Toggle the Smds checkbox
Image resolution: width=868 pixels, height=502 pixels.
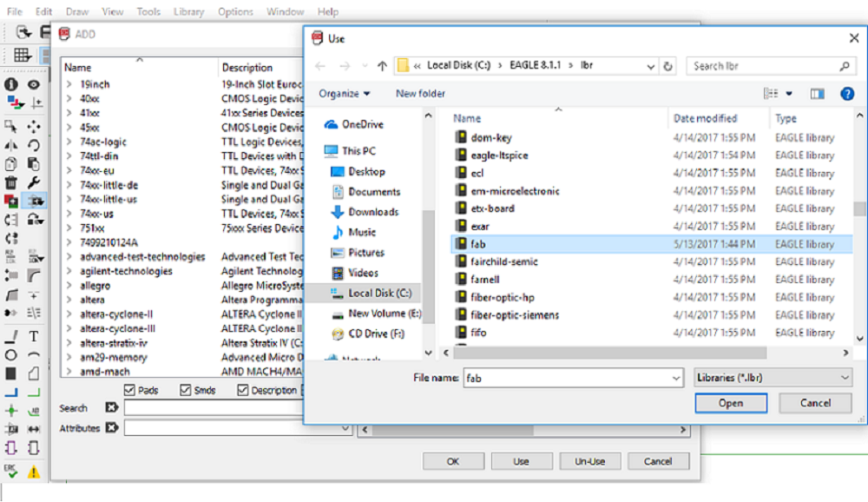coord(186,390)
